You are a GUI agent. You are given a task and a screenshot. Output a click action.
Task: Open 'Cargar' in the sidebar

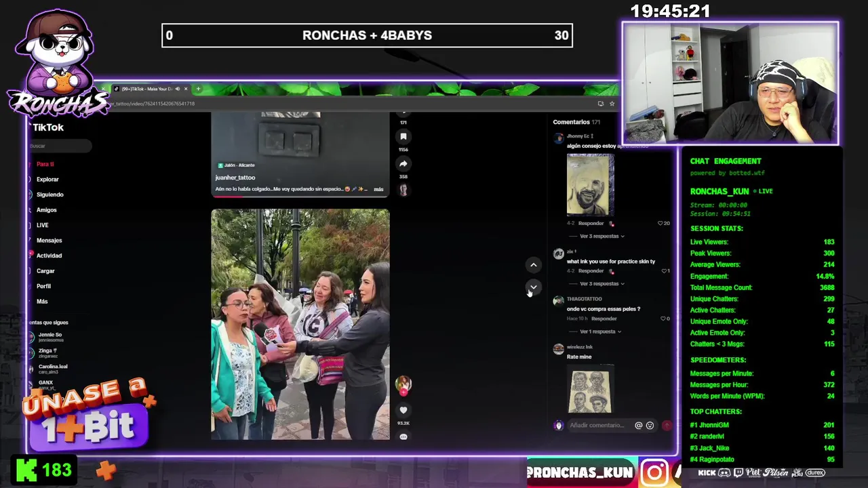click(x=45, y=271)
